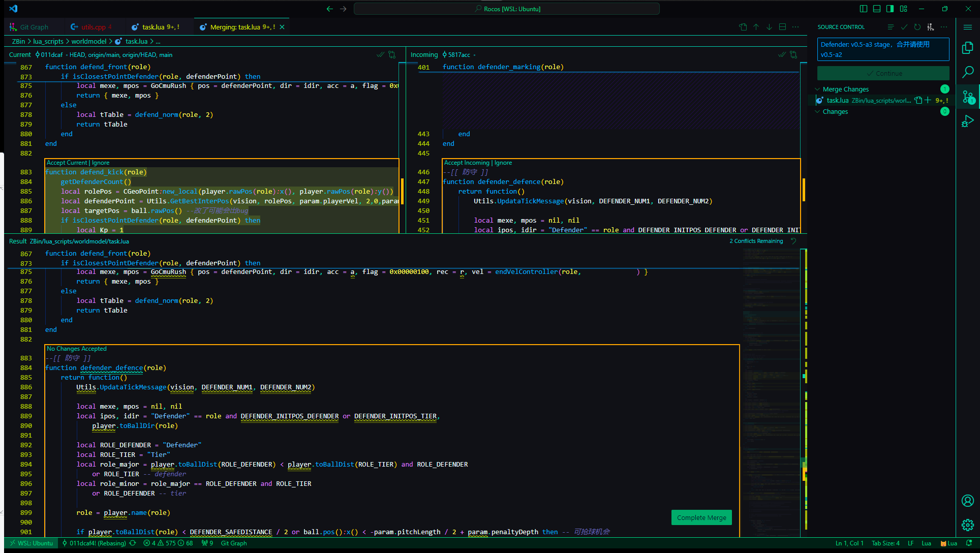The image size is (980, 553).
Task: Compare Incoming side with base icon
Action: pos(793,54)
